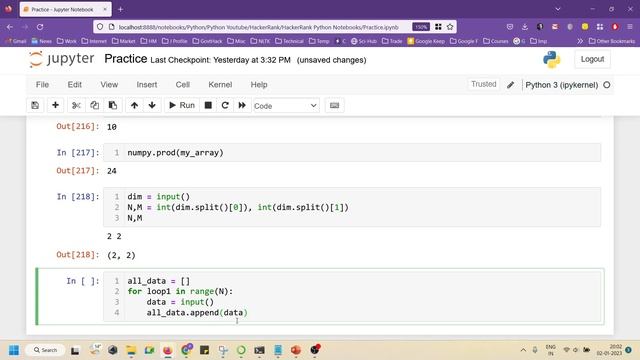640x360 pixels.
Task: Open the Insert menu
Action: 147,84
